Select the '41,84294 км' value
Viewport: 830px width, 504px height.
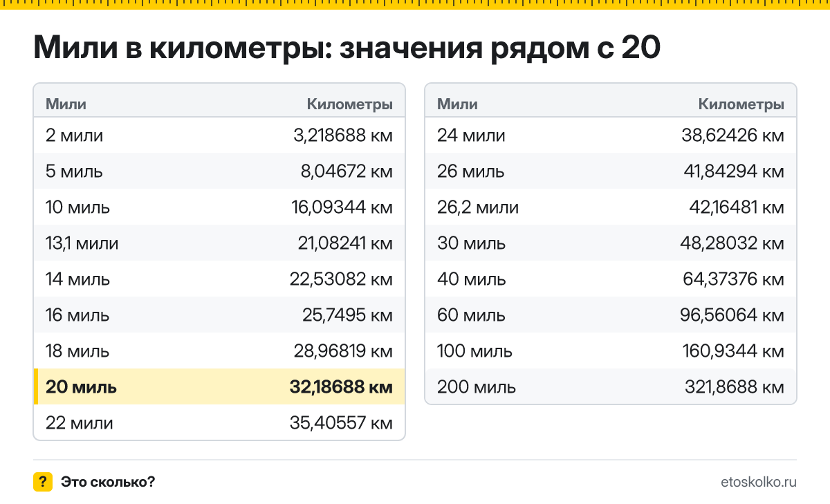(x=734, y=171)
